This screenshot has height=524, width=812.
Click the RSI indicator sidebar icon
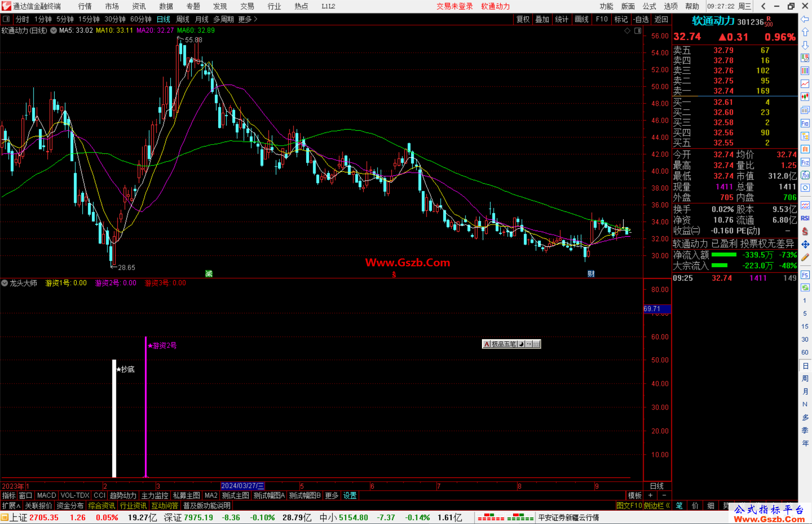click(805, 218)
